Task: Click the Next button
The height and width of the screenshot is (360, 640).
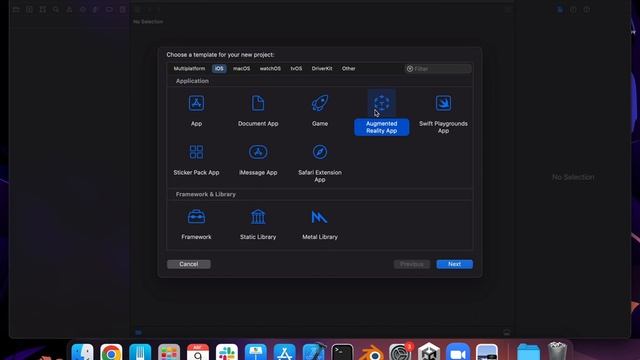Action: click(454, 264)
